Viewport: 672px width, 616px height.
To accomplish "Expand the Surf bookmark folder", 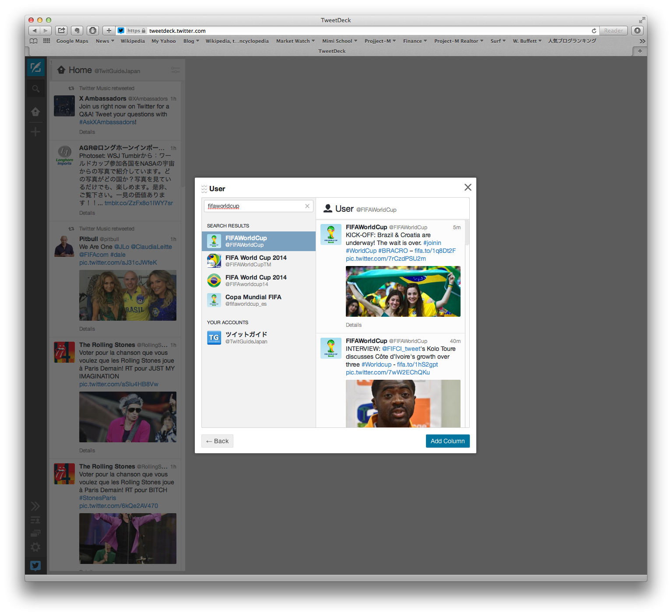I will coord(498,41).
